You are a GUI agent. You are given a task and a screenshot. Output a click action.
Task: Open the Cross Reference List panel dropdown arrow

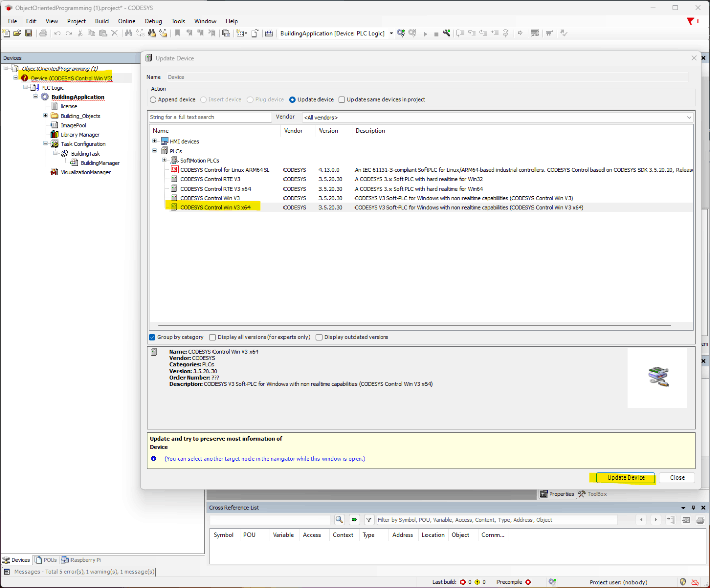click(x=683, y=508)
